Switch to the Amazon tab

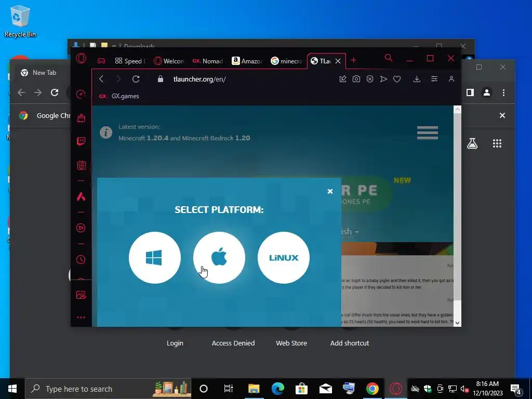[247, 61]
